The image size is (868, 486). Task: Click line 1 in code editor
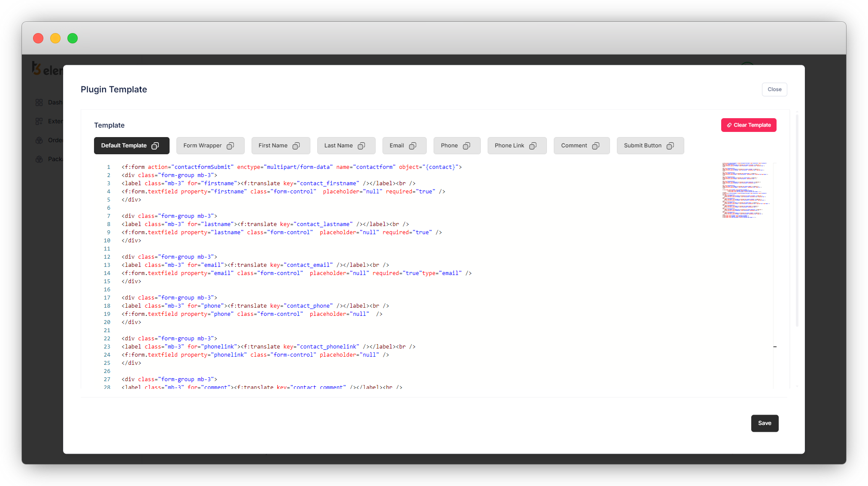tap(291, 167)
